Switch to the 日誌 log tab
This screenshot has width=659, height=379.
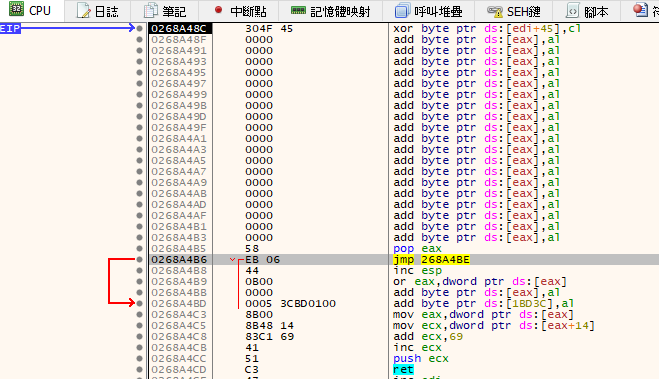point(98,11)
